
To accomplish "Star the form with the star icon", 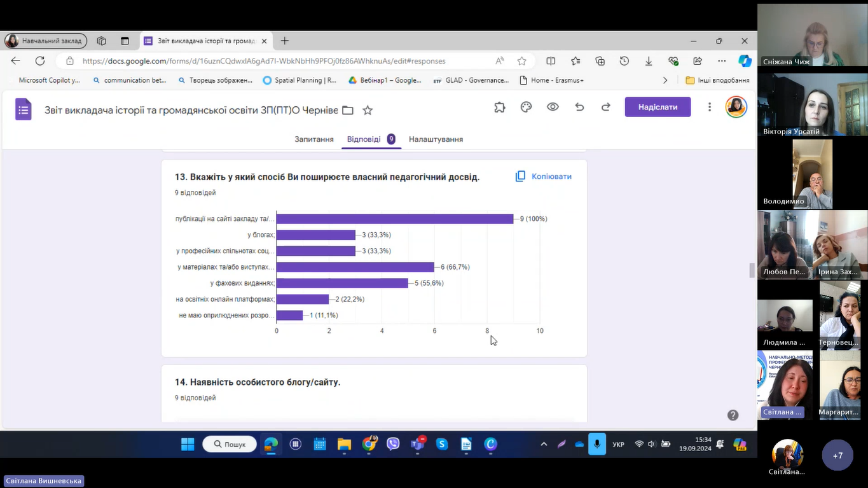I will pos(368,110).
